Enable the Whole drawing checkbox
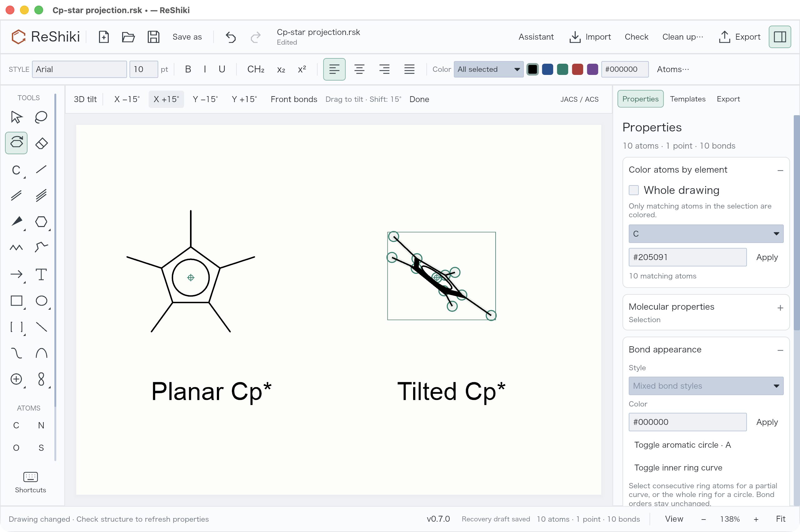 [634, 190]
